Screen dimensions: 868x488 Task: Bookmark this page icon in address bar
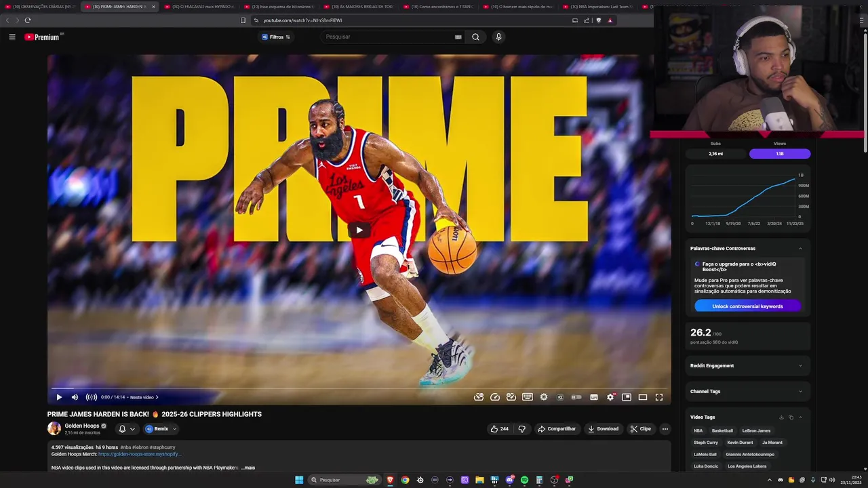(x=243, y=20)
